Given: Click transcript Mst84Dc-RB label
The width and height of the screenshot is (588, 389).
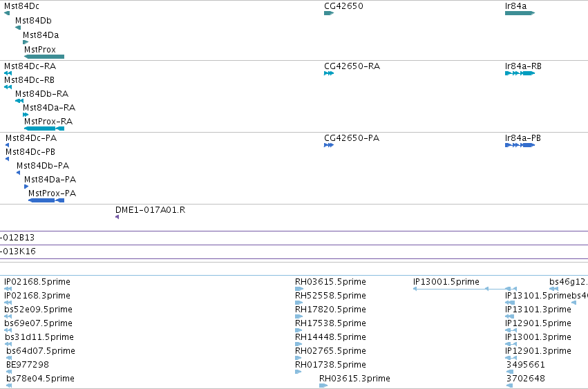Looking at the screenshot, I should pos(29,80).
